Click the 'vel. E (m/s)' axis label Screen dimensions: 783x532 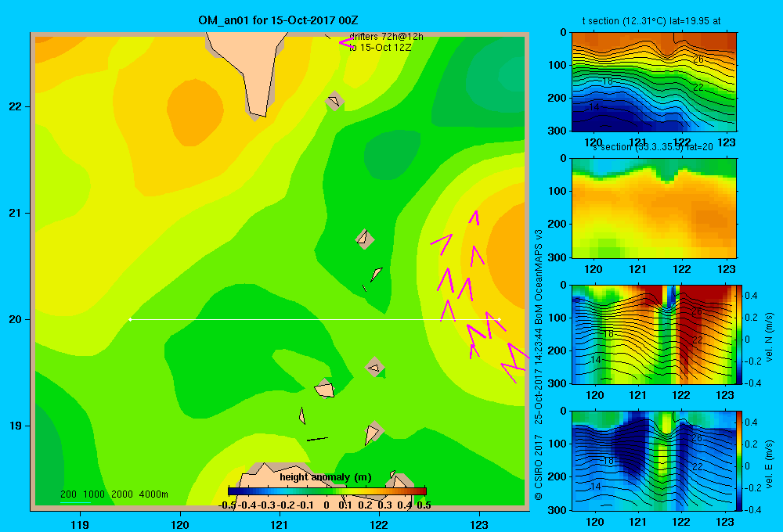[x=769, y=464]
